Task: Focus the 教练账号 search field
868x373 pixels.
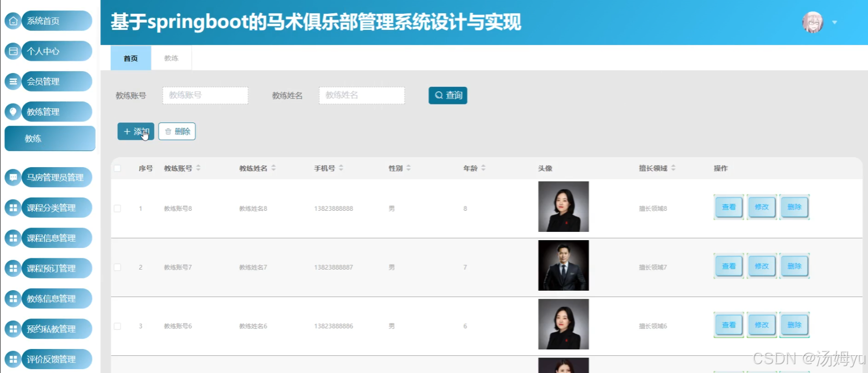Action: click(x=205, y=96)
